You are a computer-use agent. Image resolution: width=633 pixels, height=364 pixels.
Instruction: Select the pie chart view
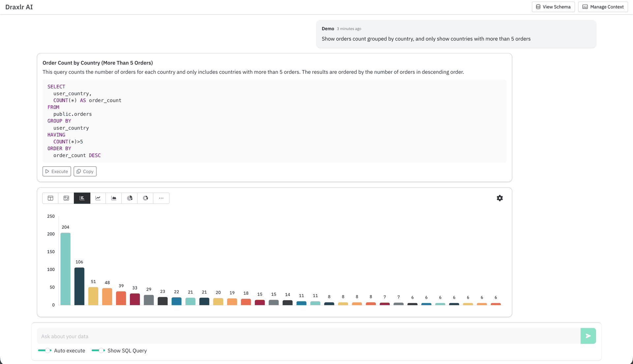point(130,198)
